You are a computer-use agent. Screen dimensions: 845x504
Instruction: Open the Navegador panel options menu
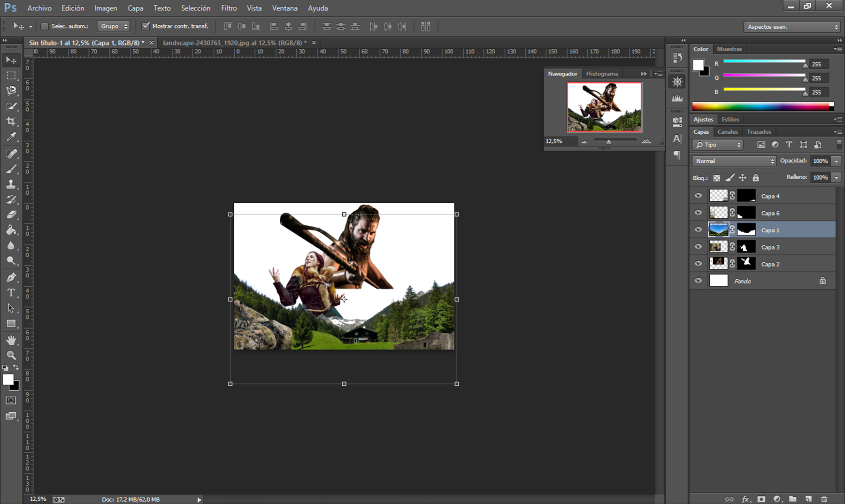[659, 74]
